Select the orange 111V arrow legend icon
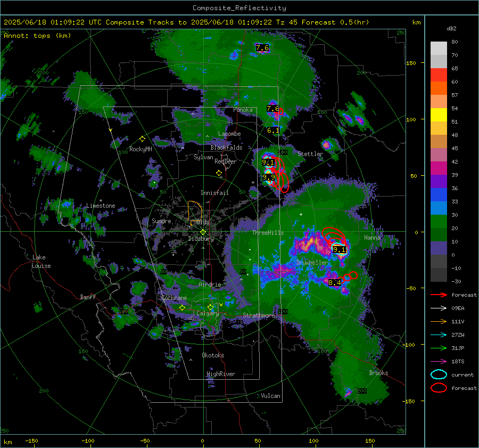Viewport: 479px width, 448px height. 439,321
